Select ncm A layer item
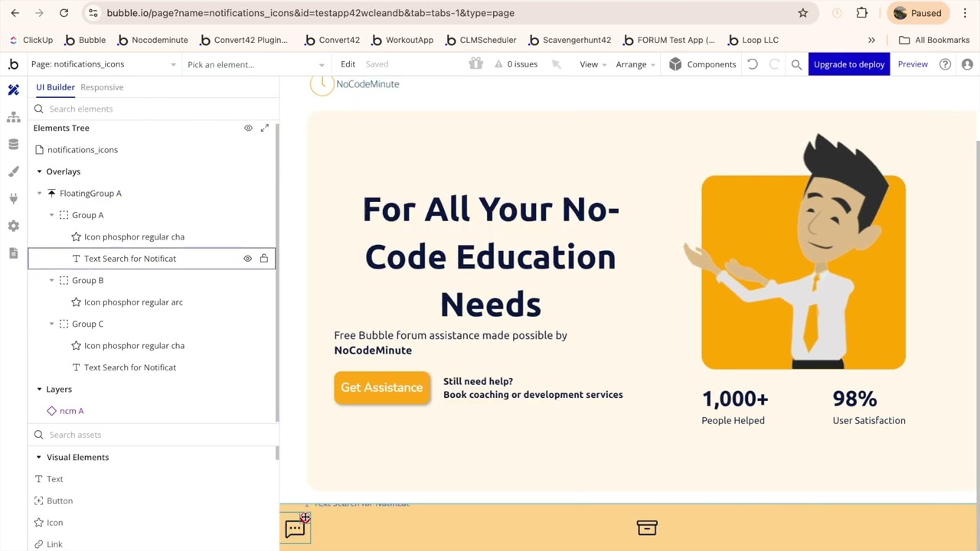The height and width of the screenshot is (551, 980). tap(72, 411)
